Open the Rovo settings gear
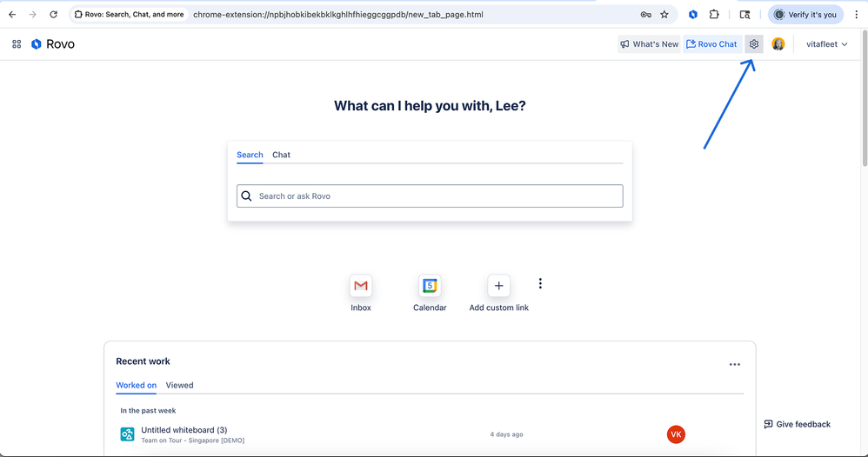The image size is (868, 457). pos(754,44)
